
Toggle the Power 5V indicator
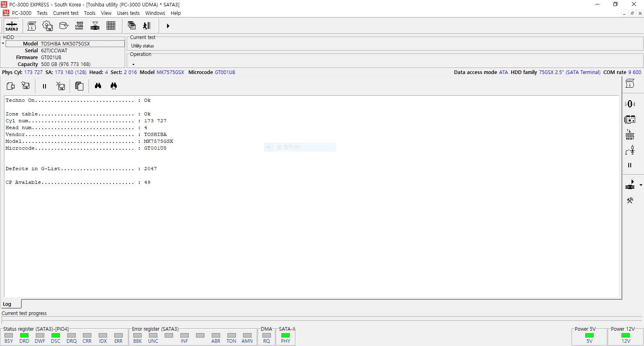[589, 336]
